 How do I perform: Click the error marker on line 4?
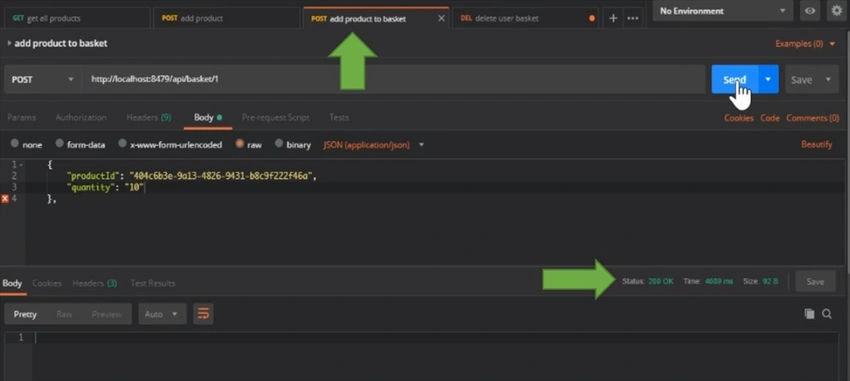(x=5, y=199)
